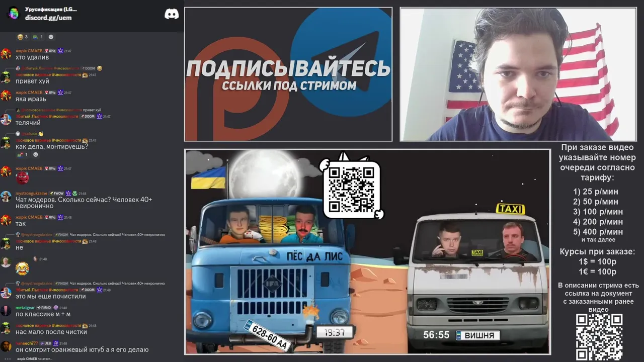Click the FWOW tag next to mystrongukraine
This screenshot has width=644, height=362.
coord(57,193)
